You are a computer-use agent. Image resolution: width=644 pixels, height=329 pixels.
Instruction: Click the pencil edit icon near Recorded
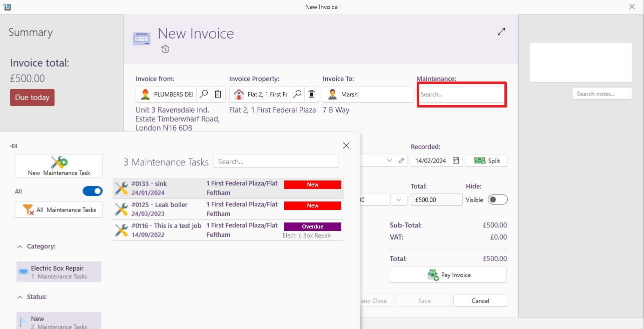pos(401,160)
